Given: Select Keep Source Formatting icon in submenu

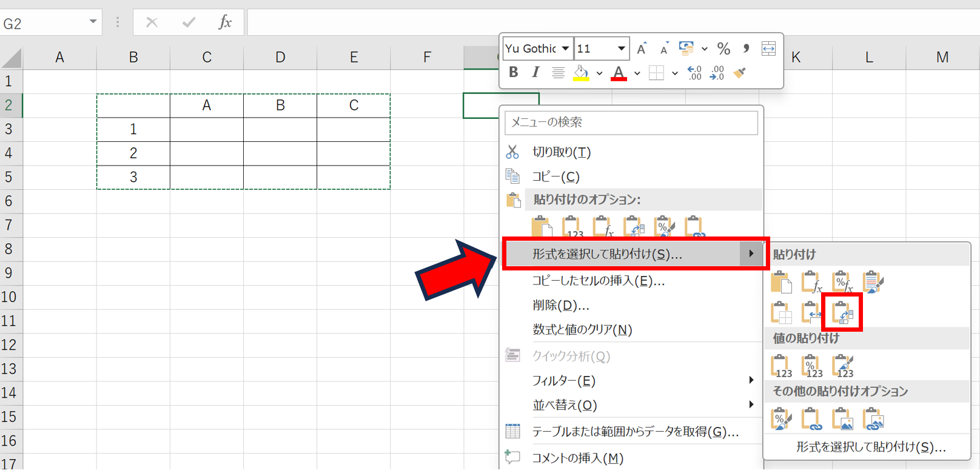Looking at the screenshot, I should 873,282.
